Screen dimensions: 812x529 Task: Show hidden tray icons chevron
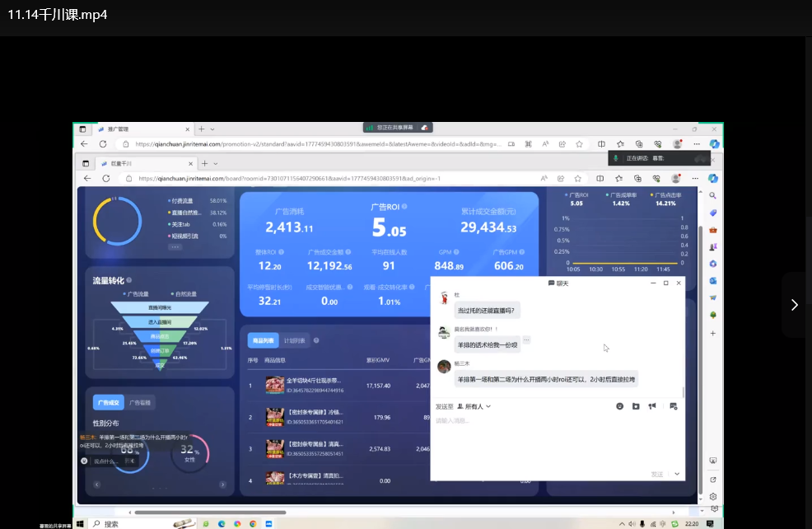pyautogui.click(x=622, y=524)
